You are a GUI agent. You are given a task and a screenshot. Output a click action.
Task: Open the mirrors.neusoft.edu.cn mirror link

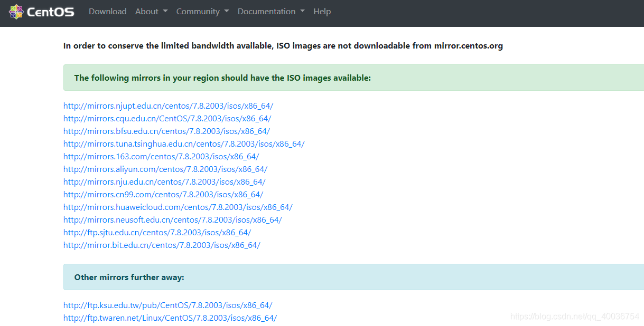pos(173,220)
